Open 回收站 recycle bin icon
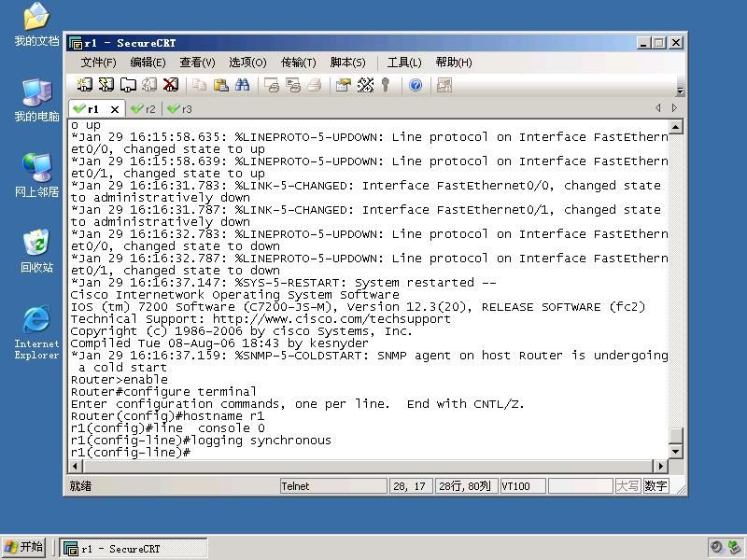The width and height of the screenshot is (747, 560). [x=36, y=251]
